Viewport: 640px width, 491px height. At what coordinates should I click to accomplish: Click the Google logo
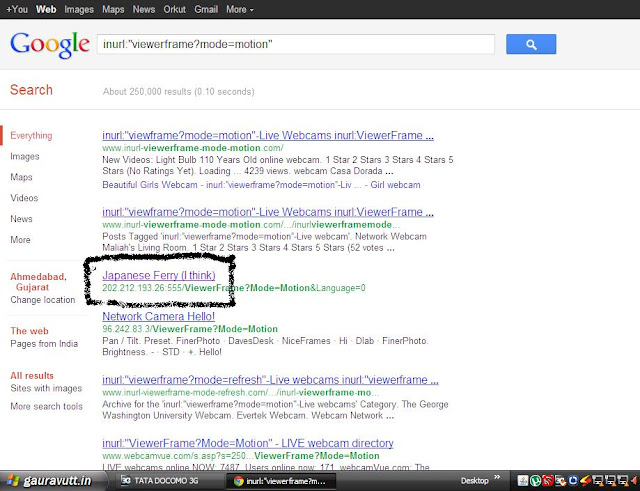click(x=49, y=45)
